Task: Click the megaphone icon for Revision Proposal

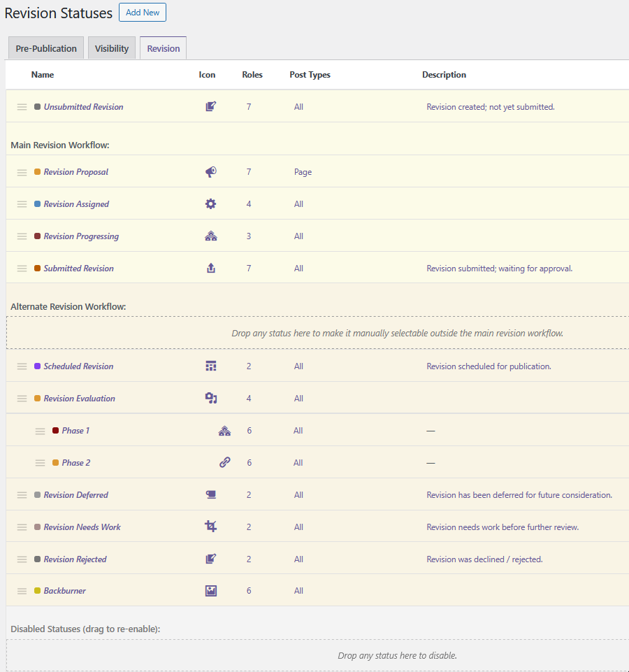Action: pos(211,172)
